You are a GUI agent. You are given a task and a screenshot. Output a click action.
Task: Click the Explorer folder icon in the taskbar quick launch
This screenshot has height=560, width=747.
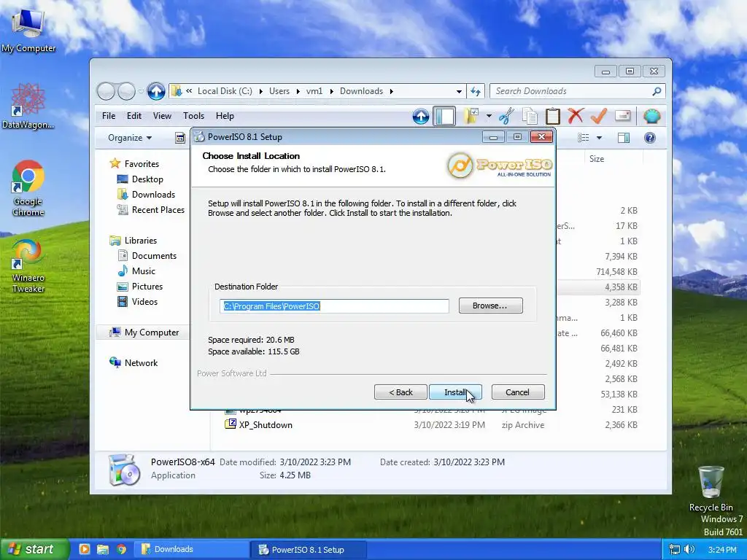click(x=102, y=549)
